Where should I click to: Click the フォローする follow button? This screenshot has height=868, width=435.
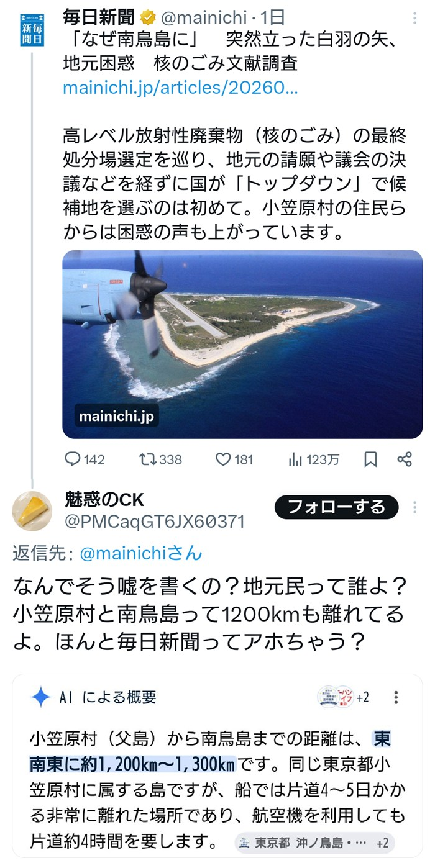(x=336, y=507)
